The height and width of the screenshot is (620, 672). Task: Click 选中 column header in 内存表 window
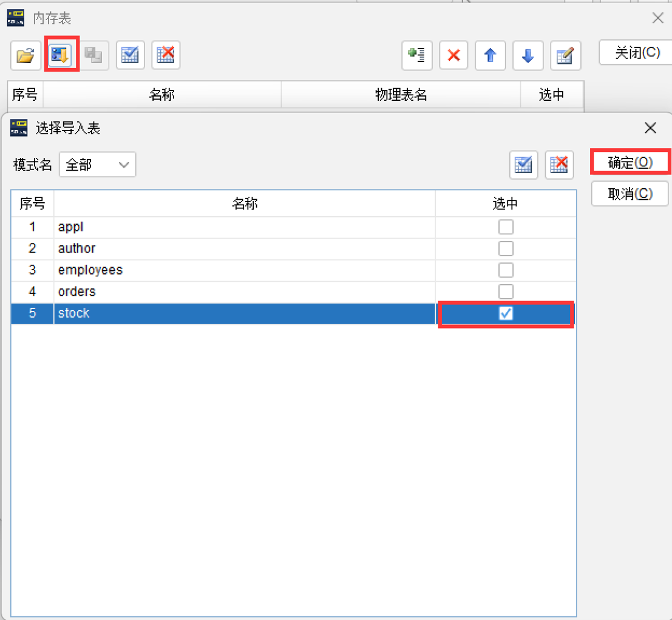click(x=552, y=94)
